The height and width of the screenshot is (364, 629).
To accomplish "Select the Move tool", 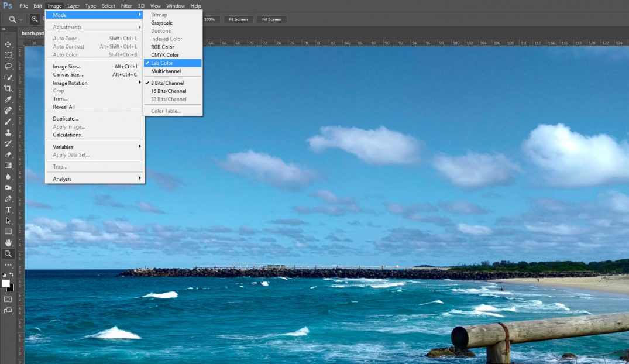I will pos(8,44).
